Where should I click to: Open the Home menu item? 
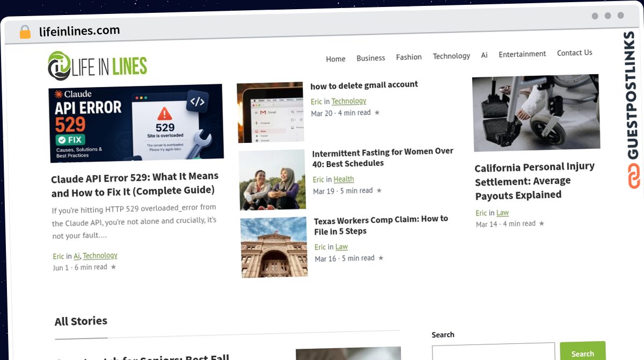[x=335, y=59]
